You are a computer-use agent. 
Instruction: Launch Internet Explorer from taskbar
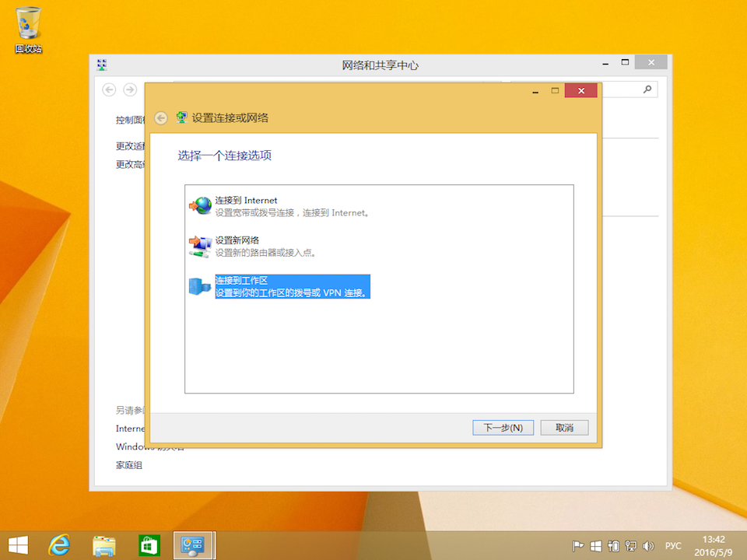[x=59, y=545]
